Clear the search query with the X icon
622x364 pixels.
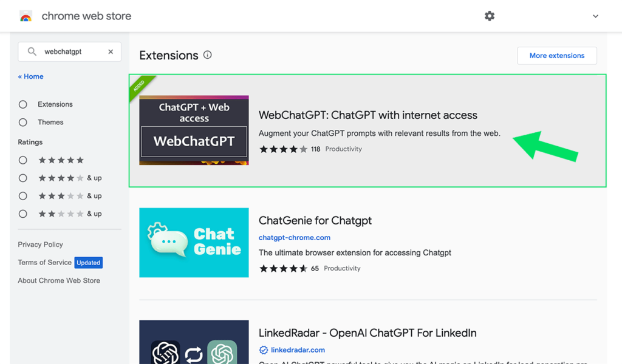[x=111, y=52]
